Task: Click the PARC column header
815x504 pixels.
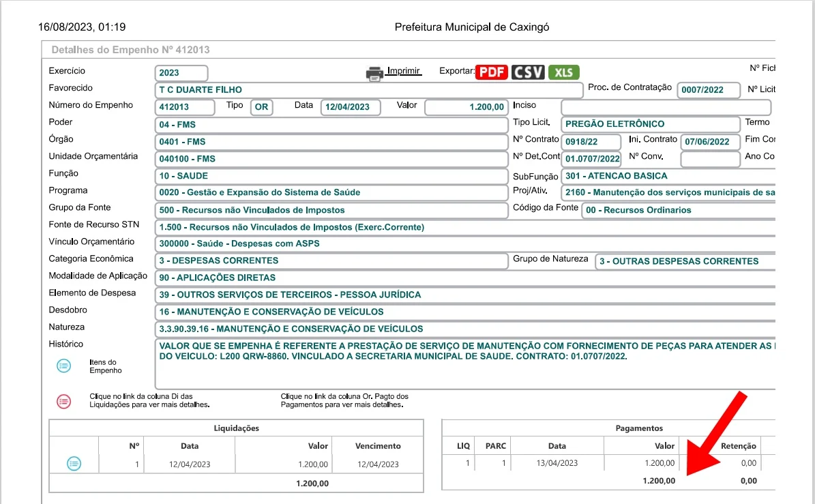Action: [x=496, y=446]
